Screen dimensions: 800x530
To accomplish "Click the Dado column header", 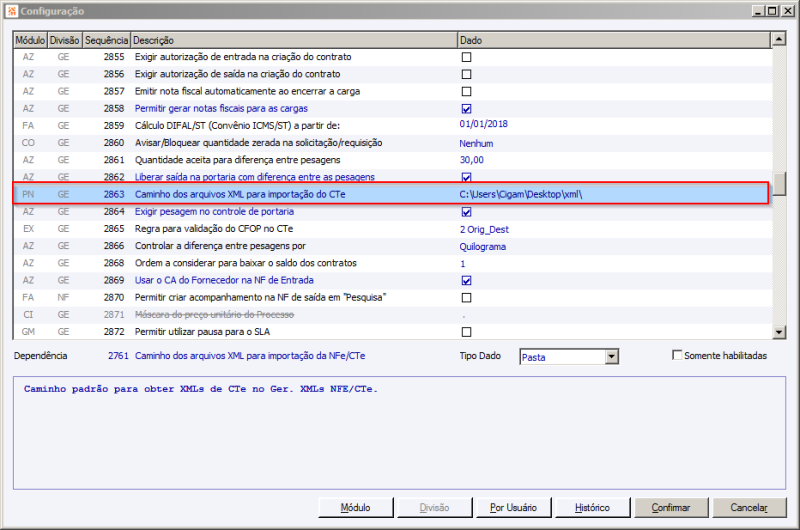I will [x=614, y=40].
